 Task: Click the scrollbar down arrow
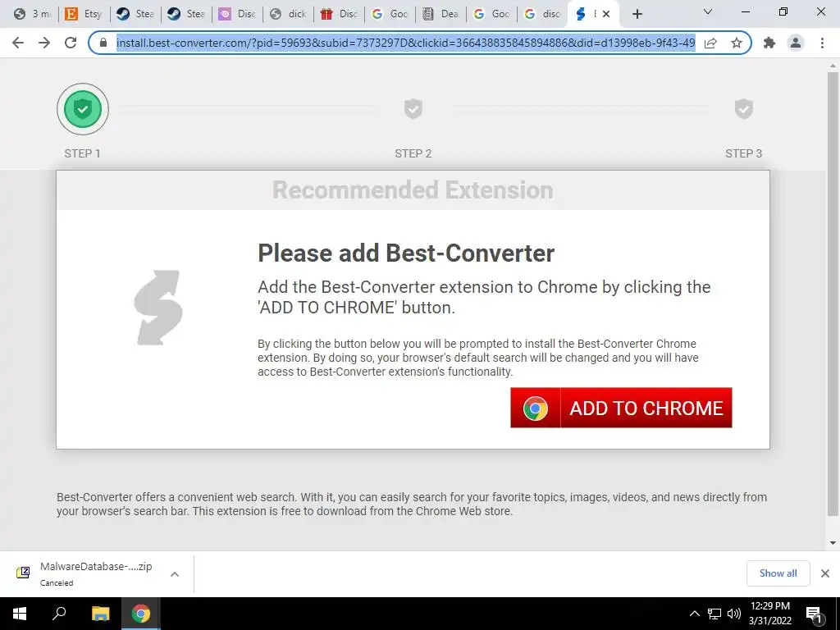833,543
